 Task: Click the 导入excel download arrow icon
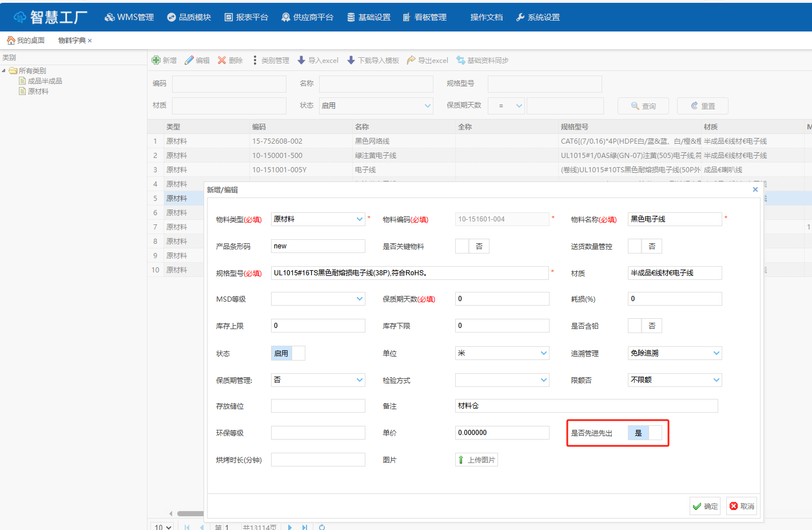pos(301,60)
